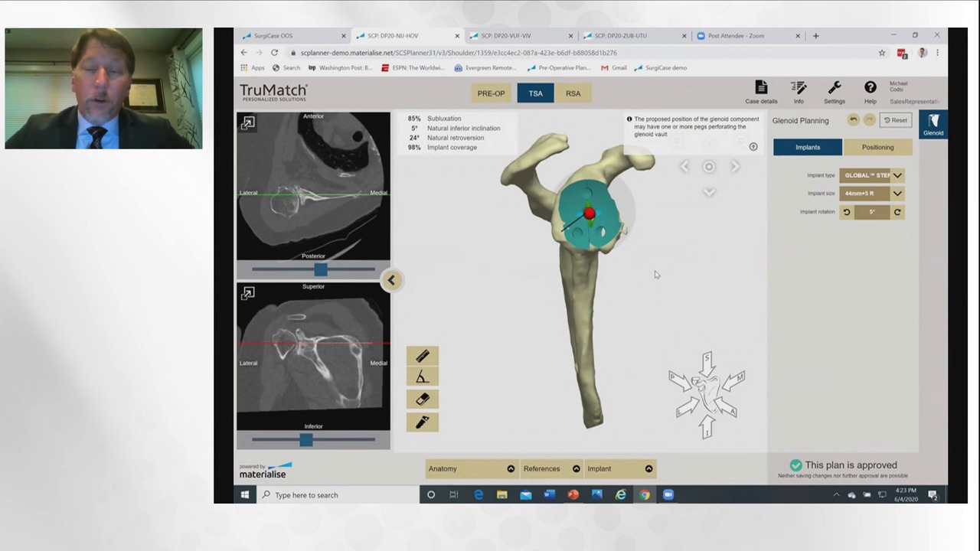Viewport: 980px width, 551px height.
Task: Expand the coronal CT view
Action: point(247,293)
